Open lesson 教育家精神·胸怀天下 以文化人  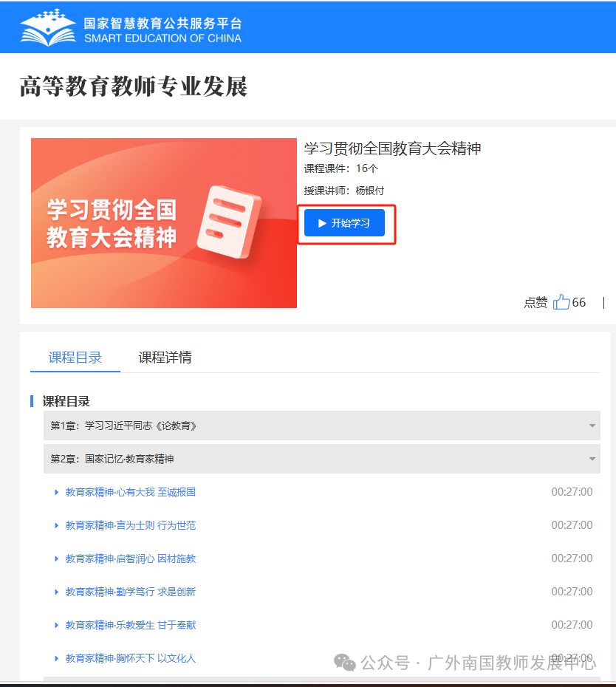(x=131, y=658)
